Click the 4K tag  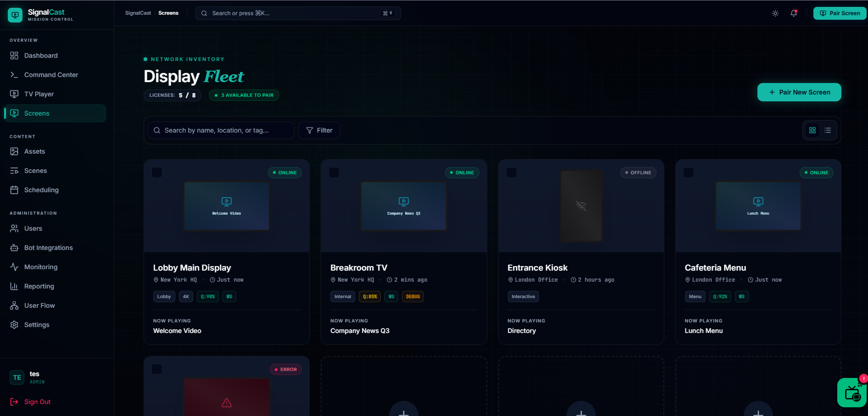pyautogui.click(x=186, y=297)
